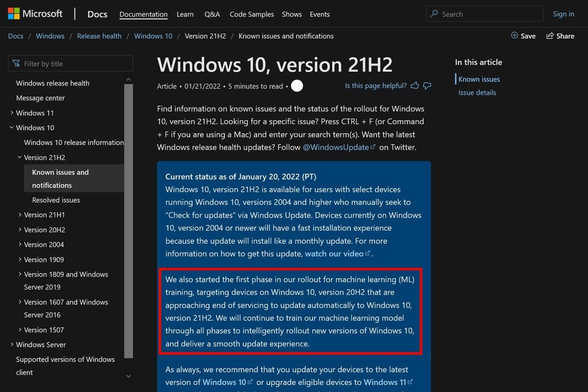Image resolution: width=588 pixels, height=392 pixels.
Task: Expand the Version 1909 node
Action: coord(20,259)
